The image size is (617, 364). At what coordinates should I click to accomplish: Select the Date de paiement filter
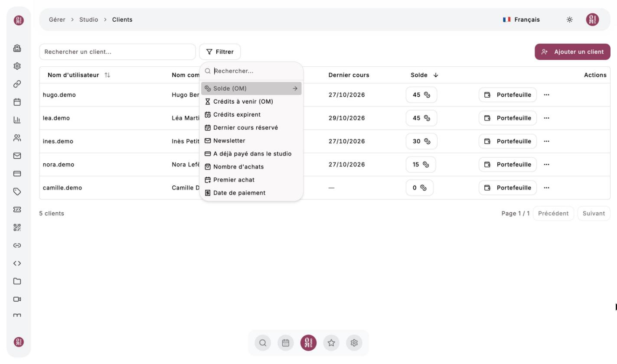(x=251, y=192)
